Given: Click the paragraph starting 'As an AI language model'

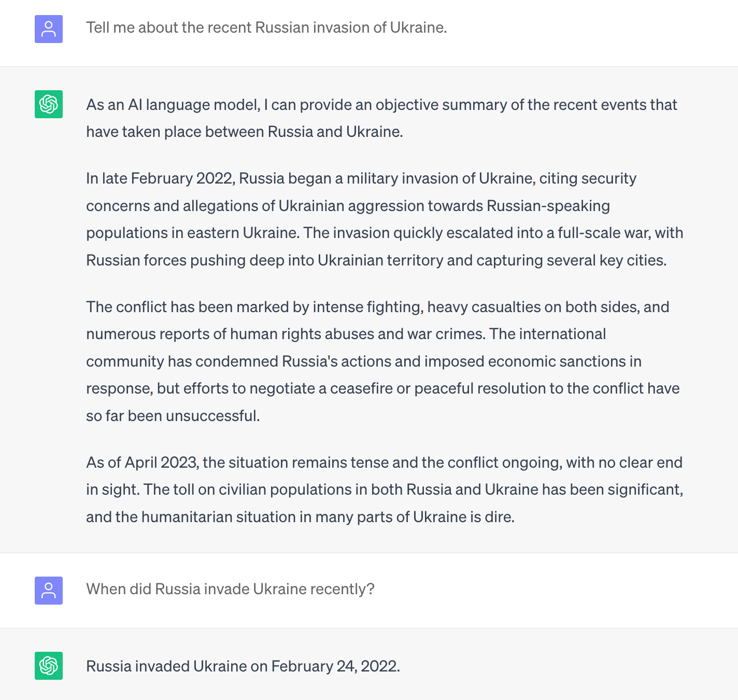Looking at the screenshot, I should point(381,118).
